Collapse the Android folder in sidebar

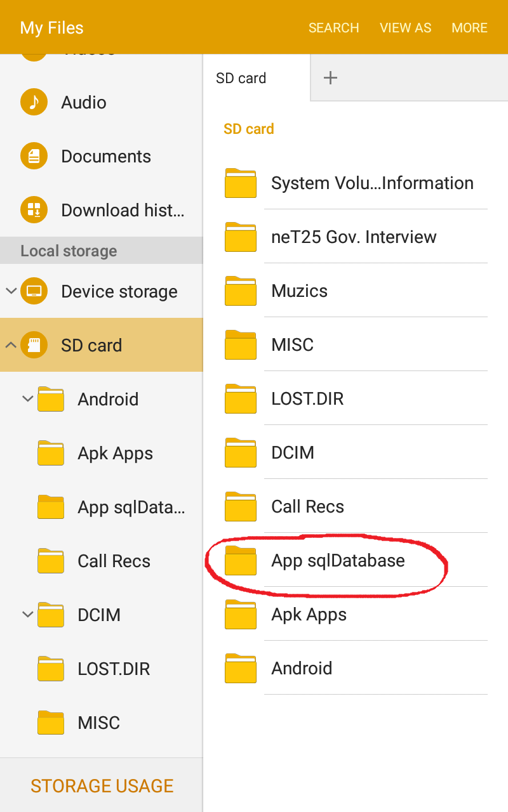tap(27, 399)
